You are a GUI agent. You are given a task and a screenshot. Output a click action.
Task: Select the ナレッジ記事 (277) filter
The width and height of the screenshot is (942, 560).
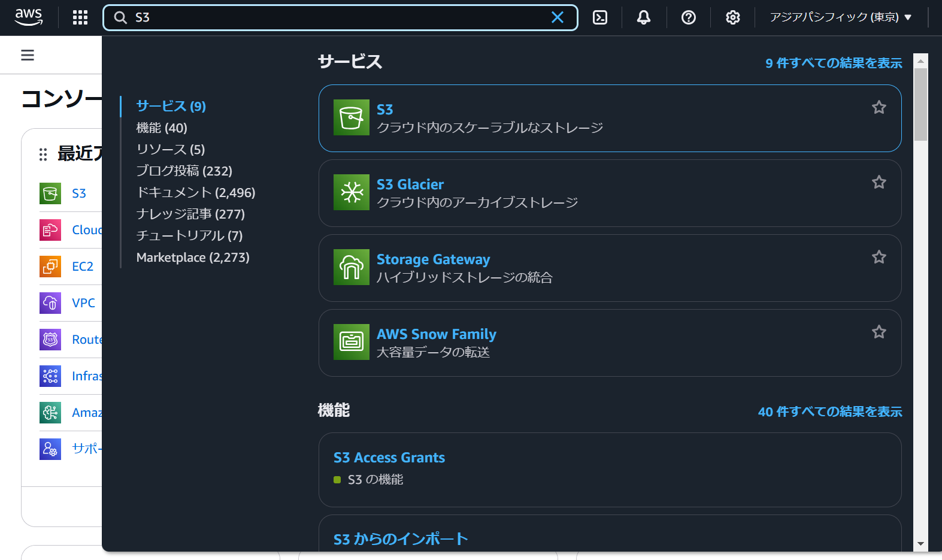pos(190,214)
